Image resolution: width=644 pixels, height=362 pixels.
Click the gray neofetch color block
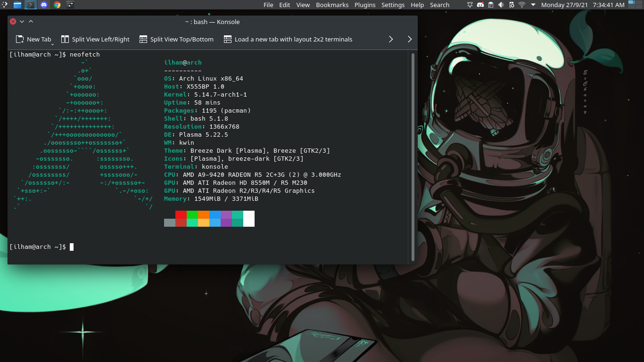tap(170, 222)
